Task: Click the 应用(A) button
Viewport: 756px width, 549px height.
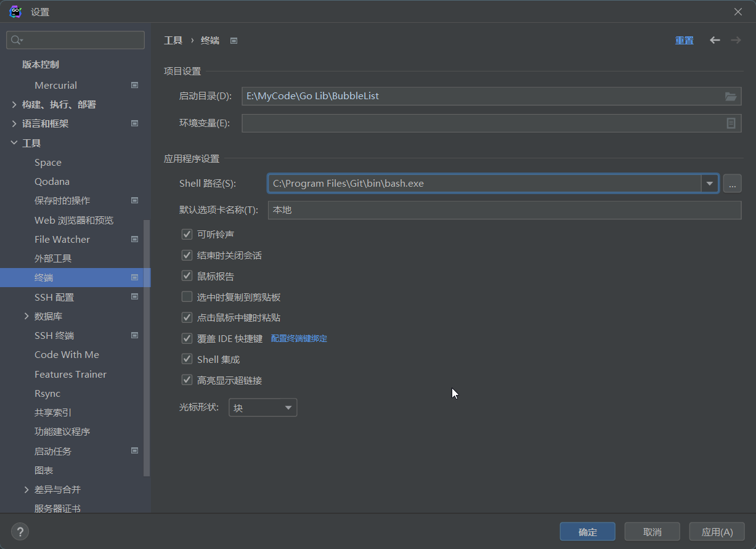Action: (x=717, y=532)
